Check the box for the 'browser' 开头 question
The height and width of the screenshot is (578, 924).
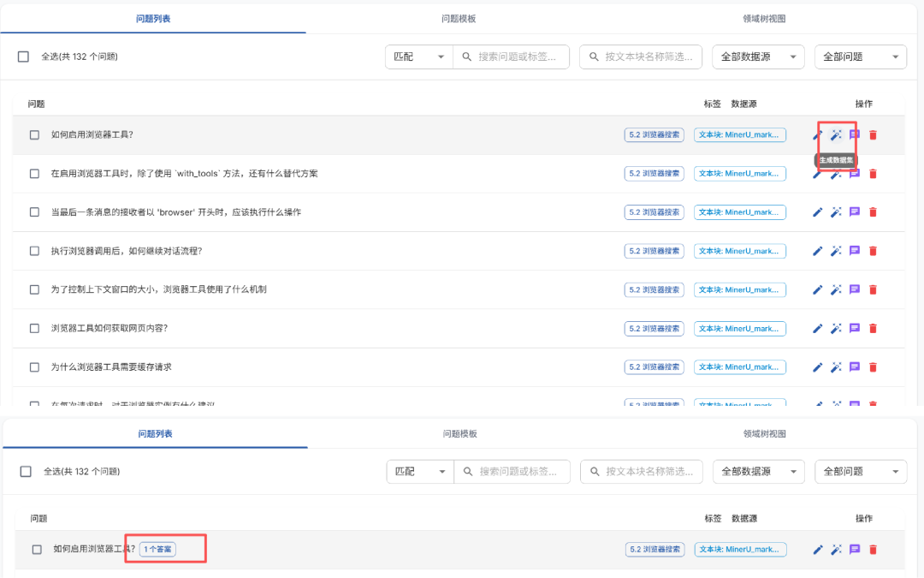click(35, 212)
